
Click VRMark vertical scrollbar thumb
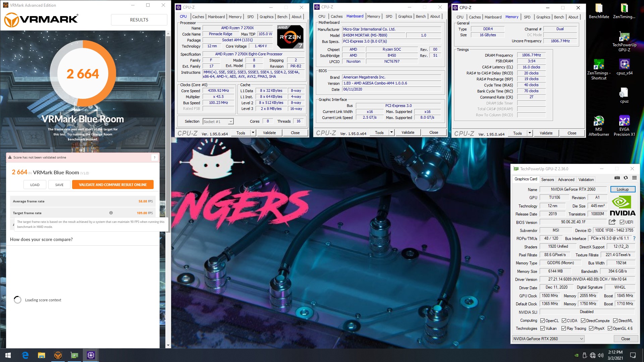[168, 134]
